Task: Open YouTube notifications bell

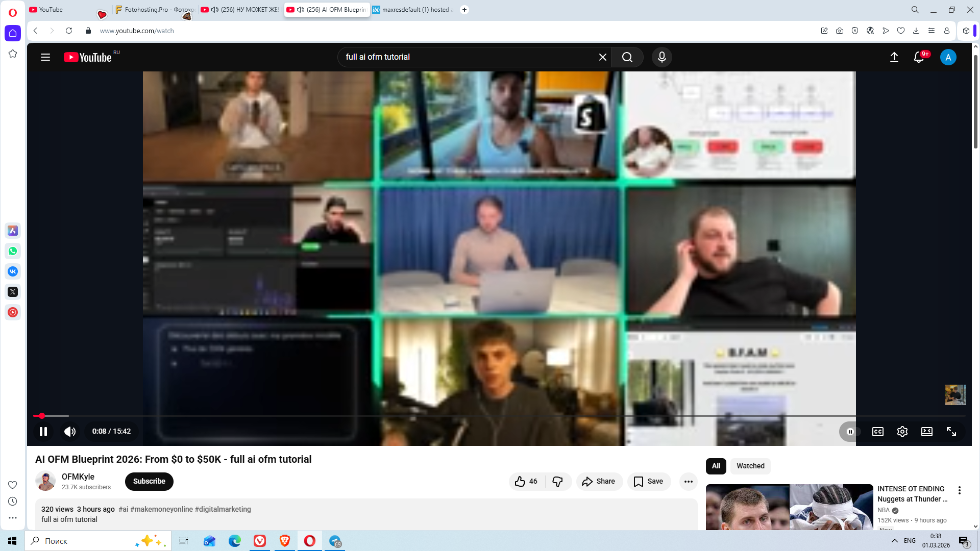Action: coord(919,57)
